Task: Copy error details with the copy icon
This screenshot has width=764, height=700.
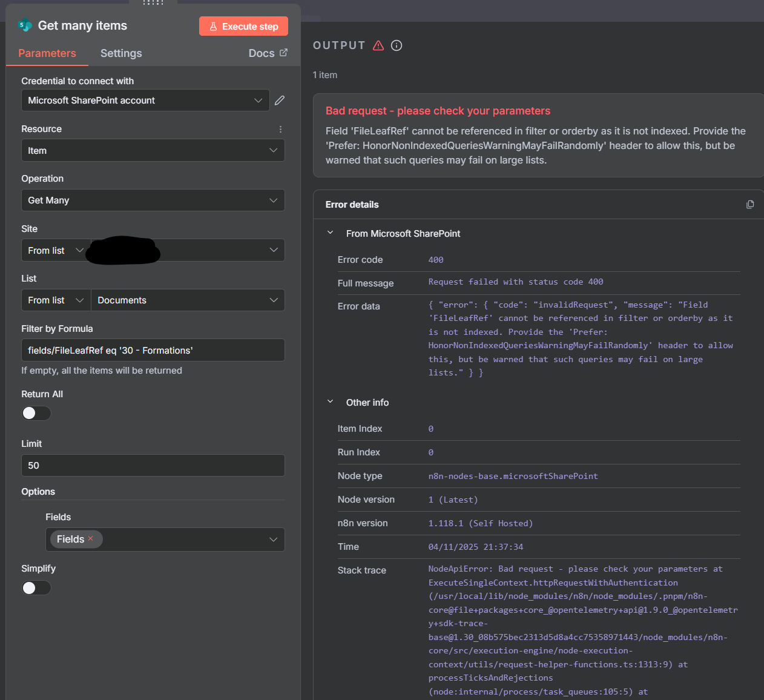Action: click(750, 205)
